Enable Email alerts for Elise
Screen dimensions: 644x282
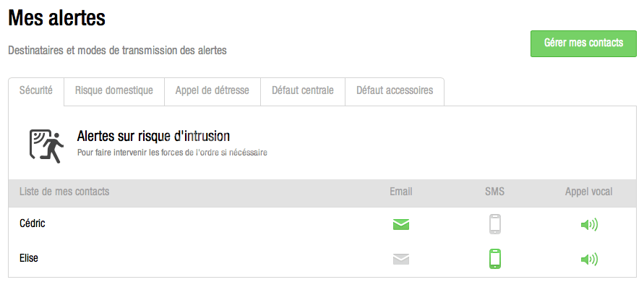(x=401, y=259)
